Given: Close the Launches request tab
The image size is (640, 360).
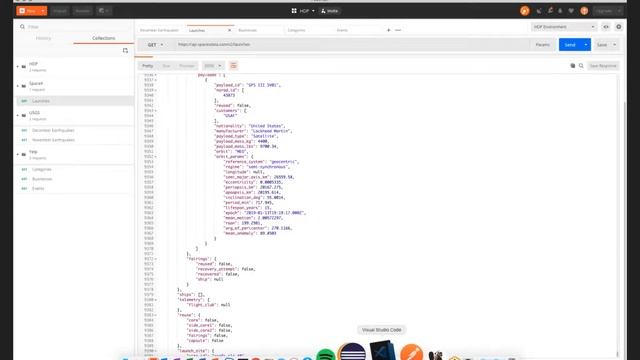Looking at the screenshot, I should (229, 30).
